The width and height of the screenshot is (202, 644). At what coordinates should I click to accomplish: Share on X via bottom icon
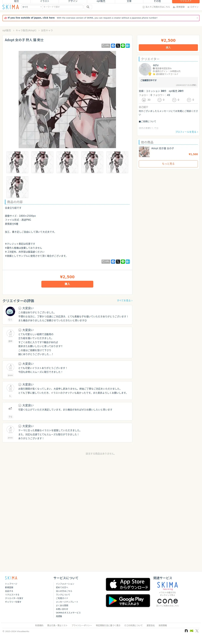click(x=118, y=262)
